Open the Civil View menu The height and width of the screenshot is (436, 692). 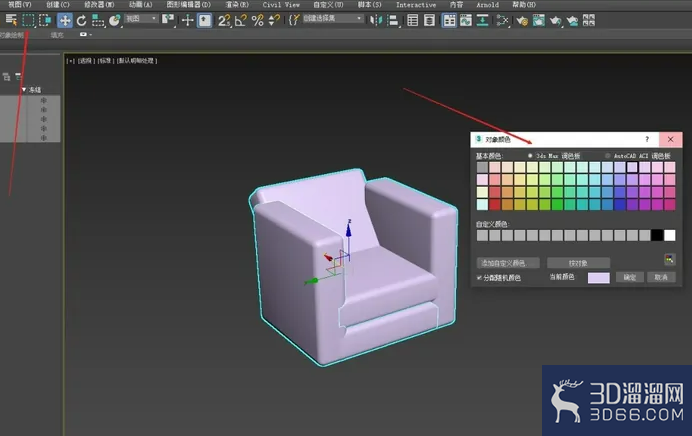coord(281,4)
